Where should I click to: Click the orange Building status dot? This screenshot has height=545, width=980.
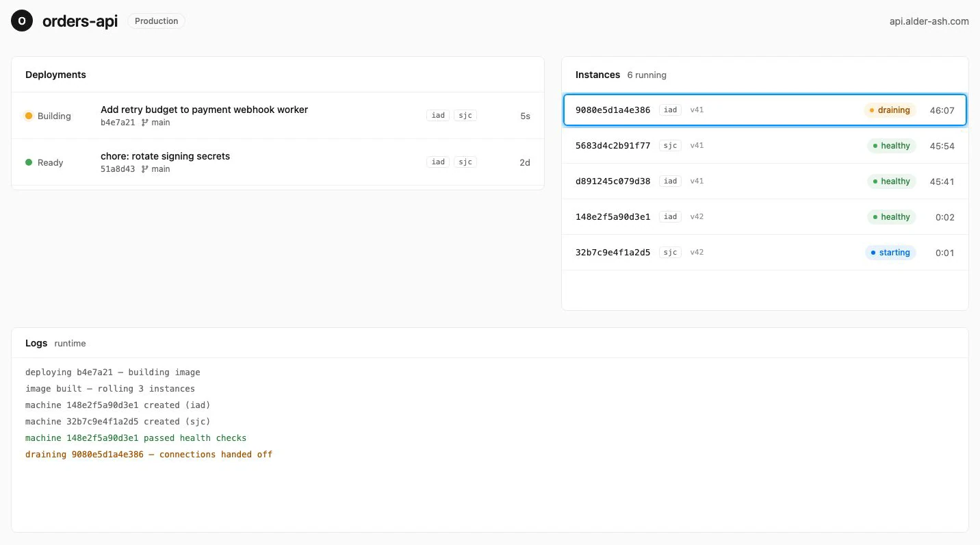click(29, 116)
